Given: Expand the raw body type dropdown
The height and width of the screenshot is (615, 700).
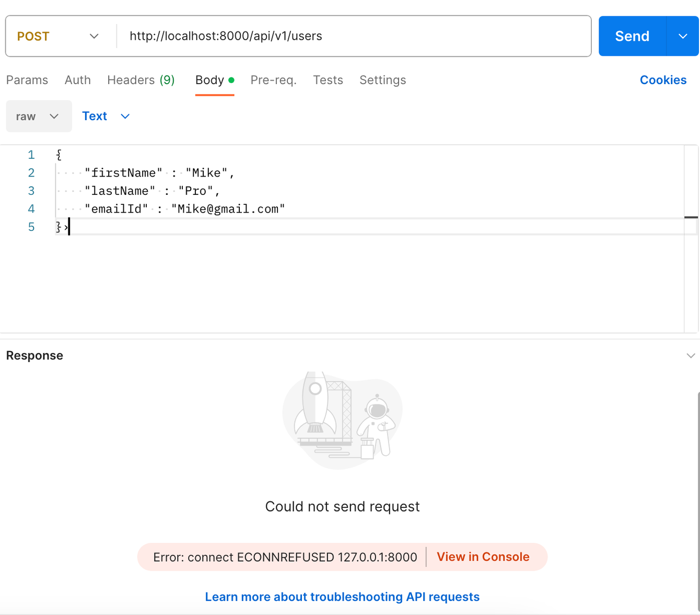Looking at the screenshot, I should (x=39, y=116).
